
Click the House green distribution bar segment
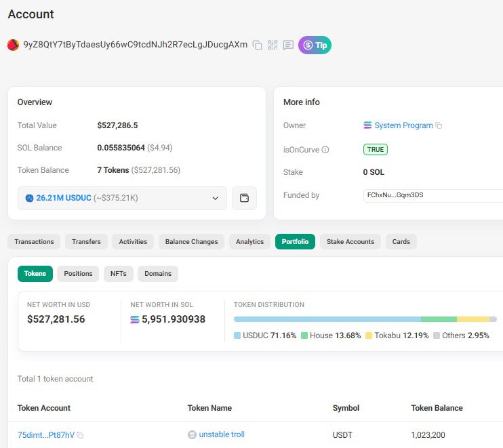[439, 319]
